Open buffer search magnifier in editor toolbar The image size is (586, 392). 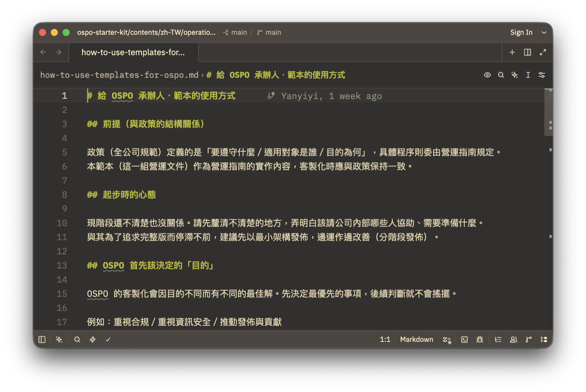click(x=501, y=75)
